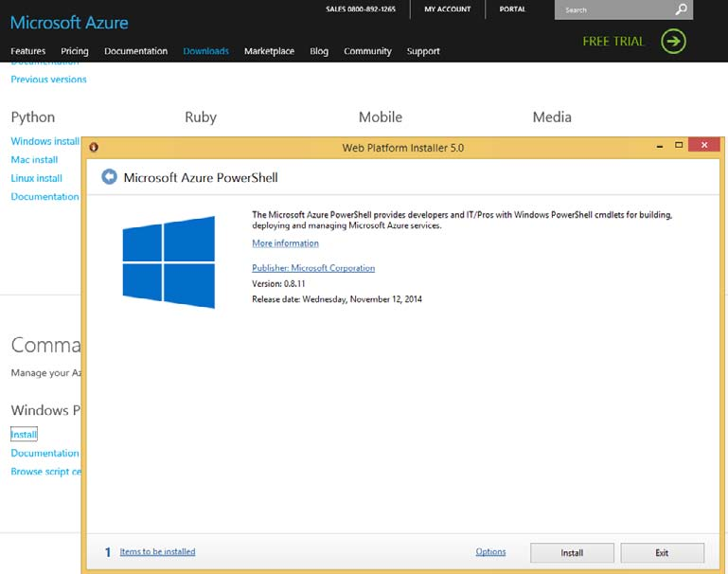Click the Python Windows install link

[44, 141]
